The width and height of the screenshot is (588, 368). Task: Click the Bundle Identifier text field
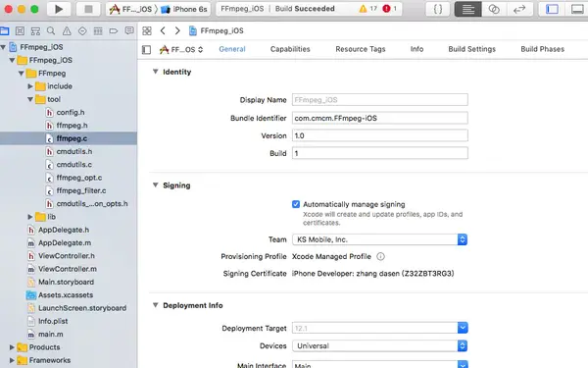coord(380,118)
